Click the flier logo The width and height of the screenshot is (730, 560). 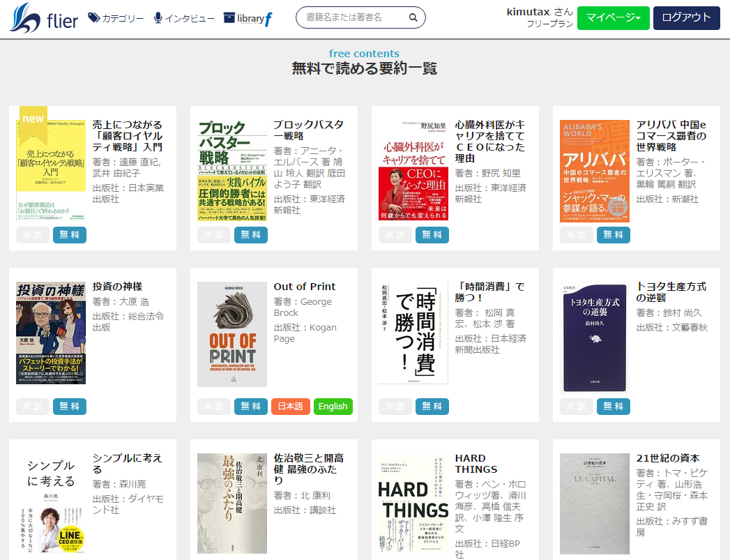coord(44,18)
